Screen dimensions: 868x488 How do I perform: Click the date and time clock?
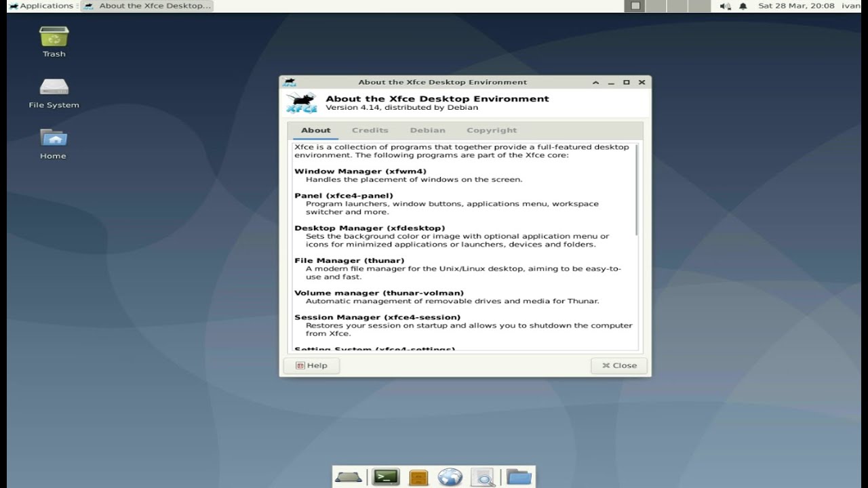[796, 6]
